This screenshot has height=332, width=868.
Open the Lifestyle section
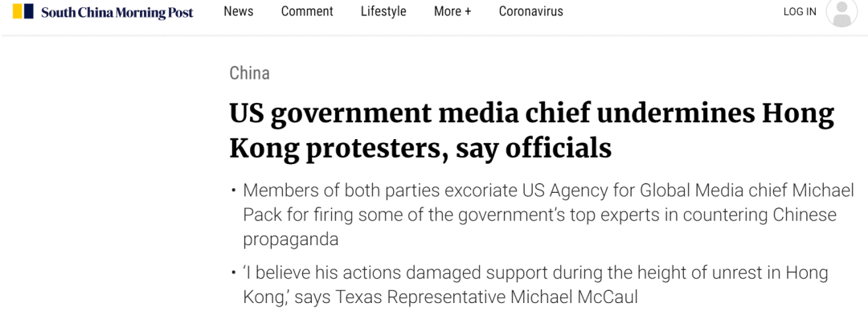(x=383, y=11)
